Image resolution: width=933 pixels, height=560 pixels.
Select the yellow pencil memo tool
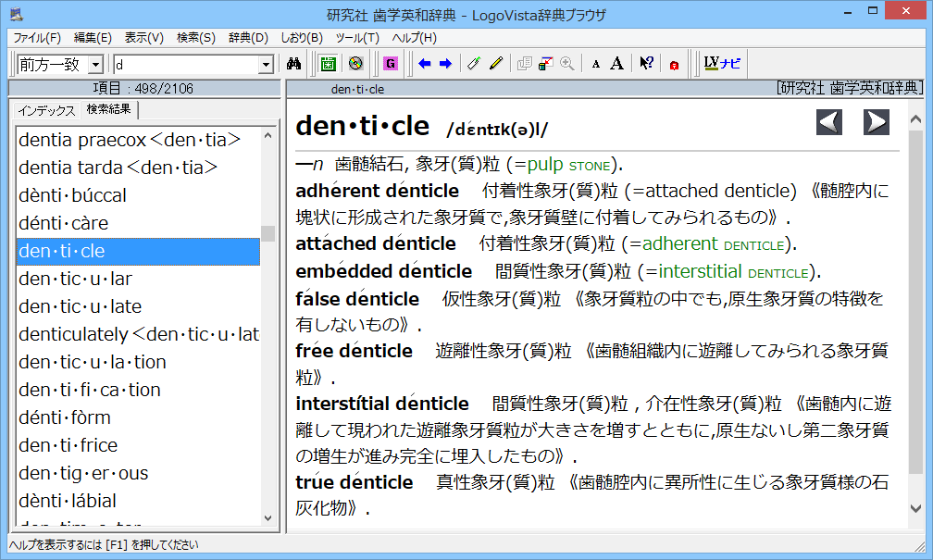click(496, 64)
